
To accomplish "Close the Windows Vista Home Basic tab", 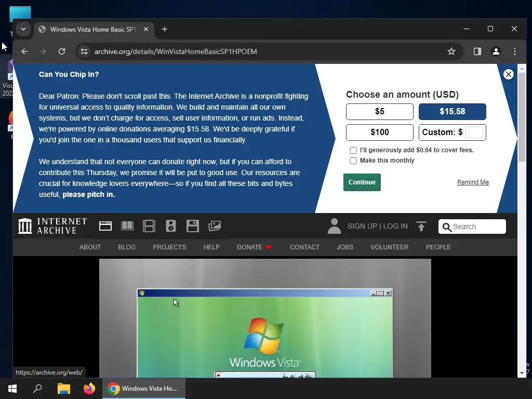I will (x=146, y=30).
